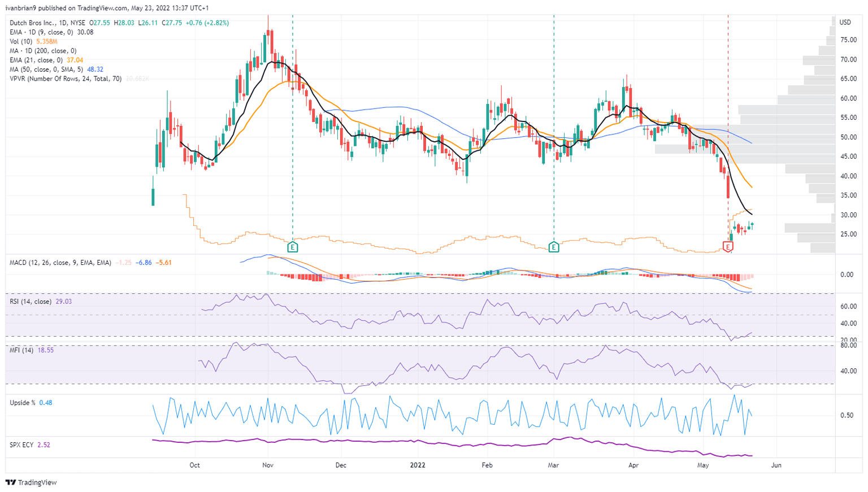The image size is (868, 492).
Task: Click the Oct label on the time axis
Action: [x=194, y=465]
